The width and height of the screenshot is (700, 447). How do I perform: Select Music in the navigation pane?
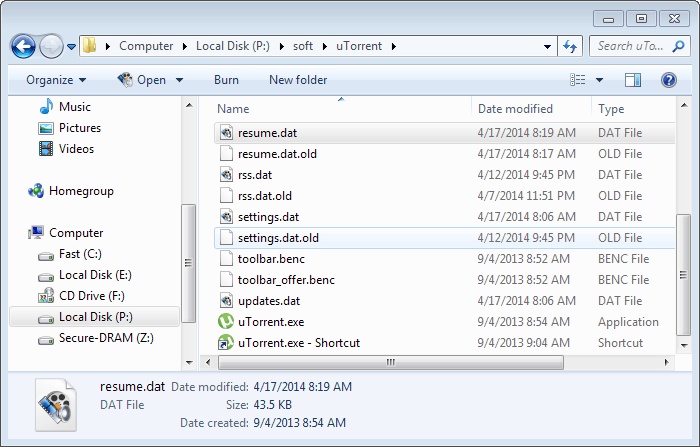click(x=75, y=107)
